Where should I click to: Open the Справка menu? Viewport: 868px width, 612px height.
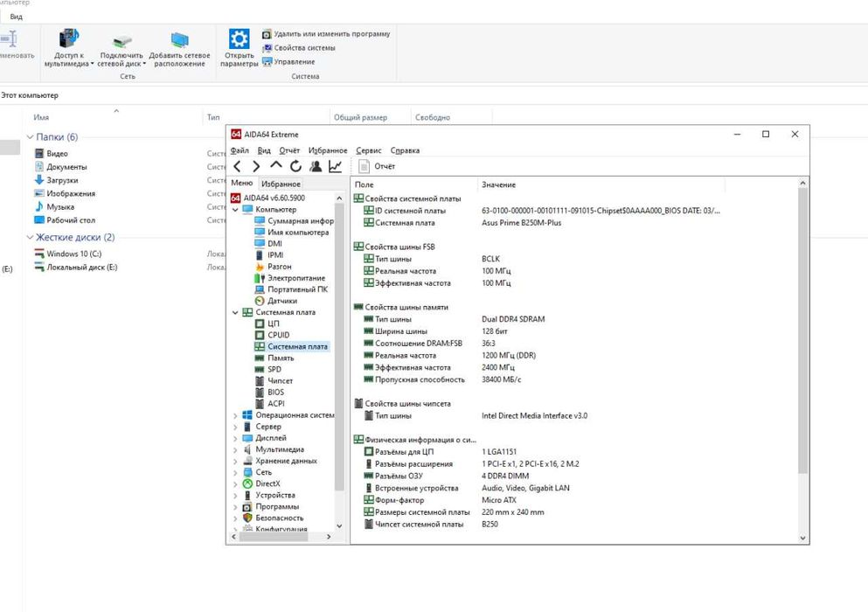tap(405, 150)
